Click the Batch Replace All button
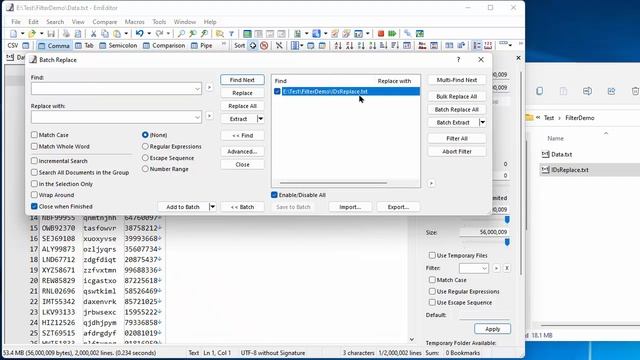 [x=457, y=109]
